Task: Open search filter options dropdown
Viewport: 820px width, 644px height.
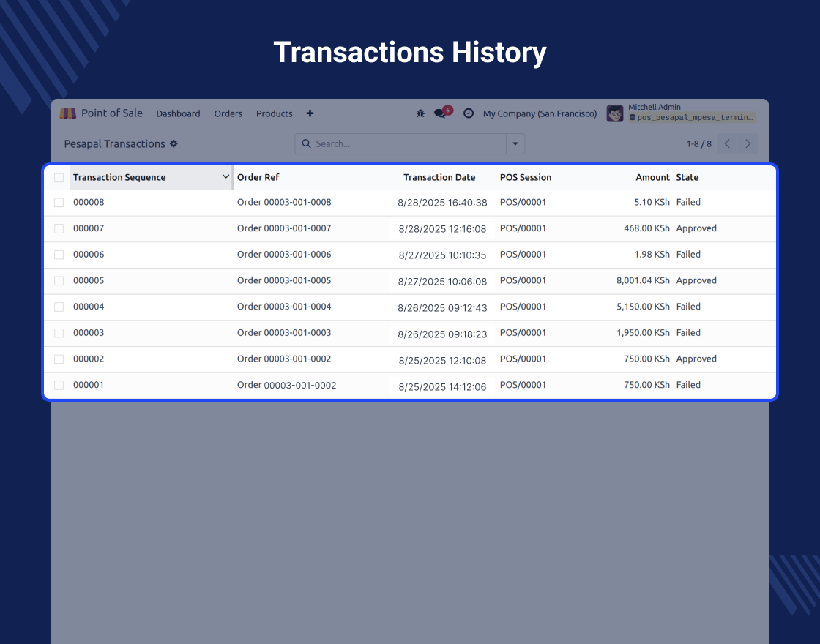Action: pos(515,143)
